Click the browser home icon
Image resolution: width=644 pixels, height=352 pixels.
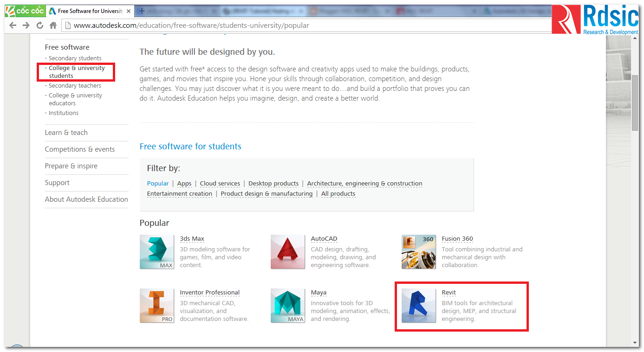53,26
